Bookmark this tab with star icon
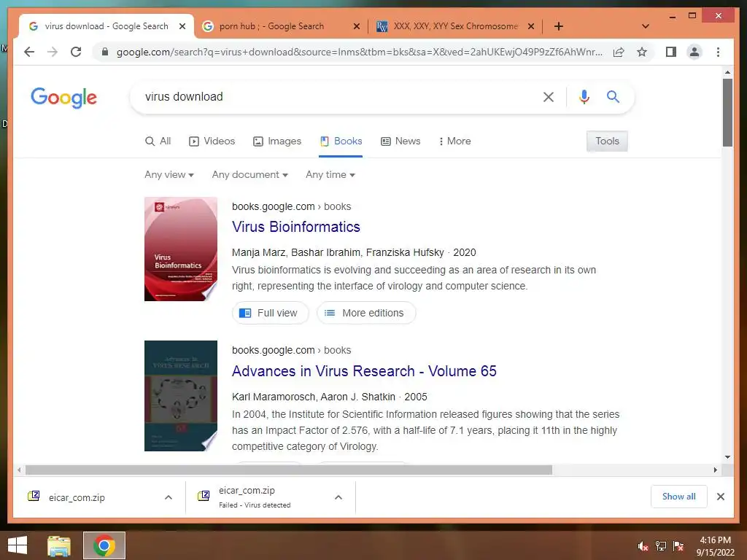Viewport: 747px width, 560px height. (642, 52)
